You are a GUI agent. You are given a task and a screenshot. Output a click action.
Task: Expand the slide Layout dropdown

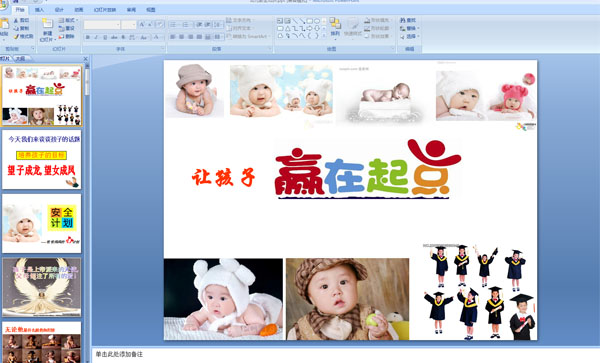pyautogui.click(x=69, y=20)
